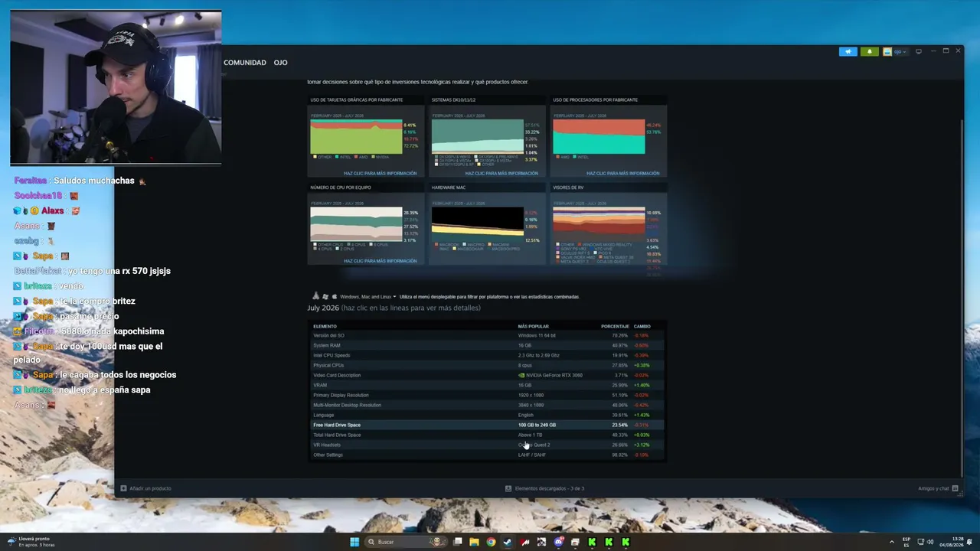Click the Total Hard Drive Space row
Image resolution: width=980 pixels, height=551 pixels.
(x=487, y=435)
